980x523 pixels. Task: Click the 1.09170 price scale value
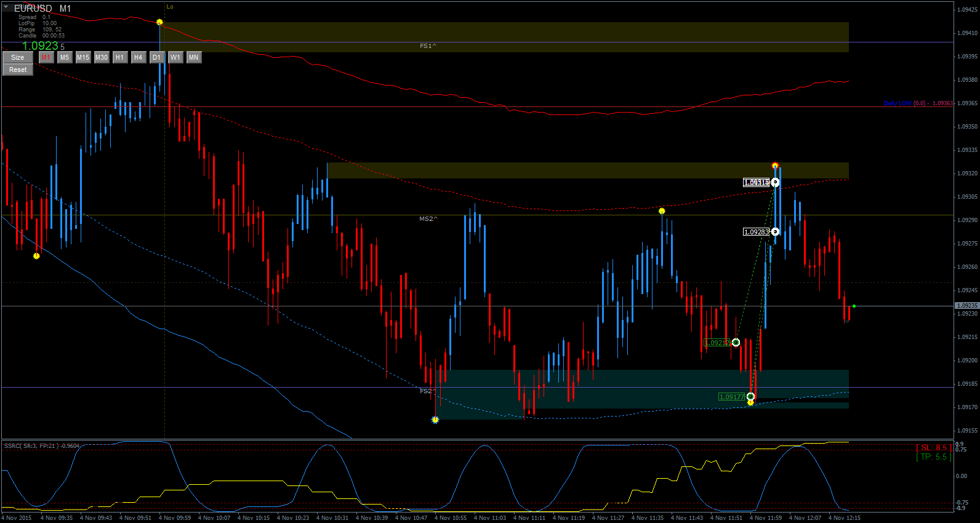pyautogui.click(x=967, y=407)
